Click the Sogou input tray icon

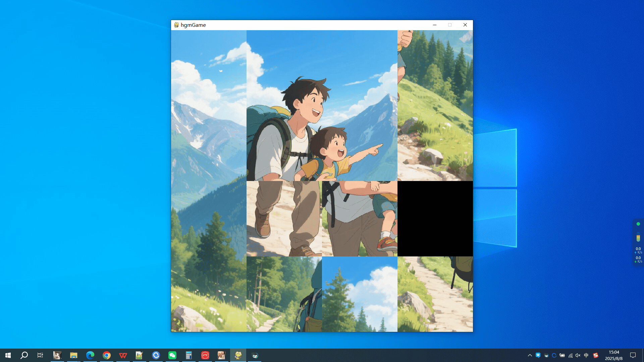tap(596, 355)
